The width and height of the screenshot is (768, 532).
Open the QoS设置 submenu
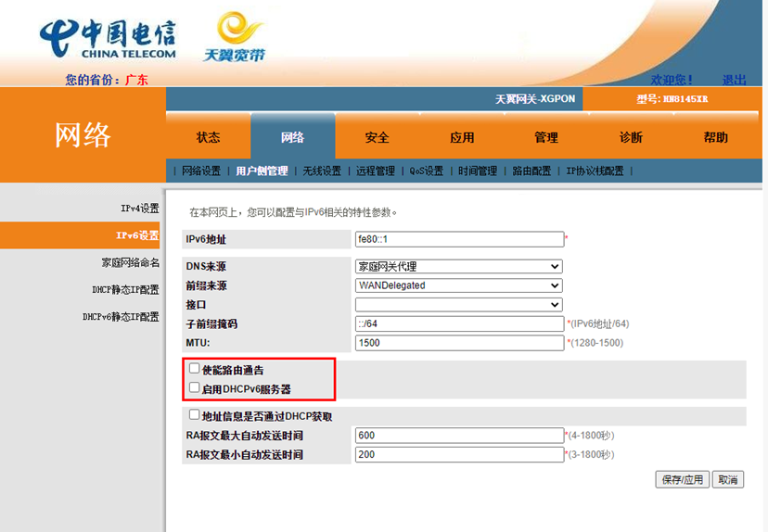tap(427, 171)
